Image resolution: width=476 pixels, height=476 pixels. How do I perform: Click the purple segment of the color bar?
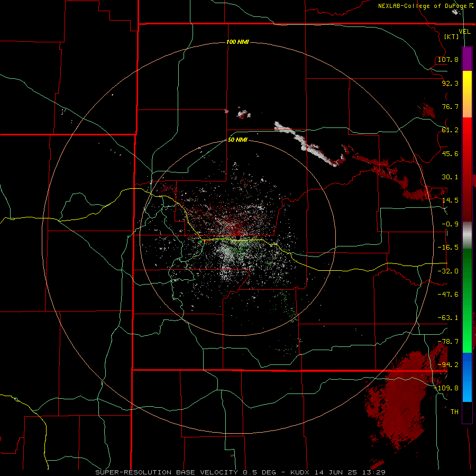(x=467, y=59)
